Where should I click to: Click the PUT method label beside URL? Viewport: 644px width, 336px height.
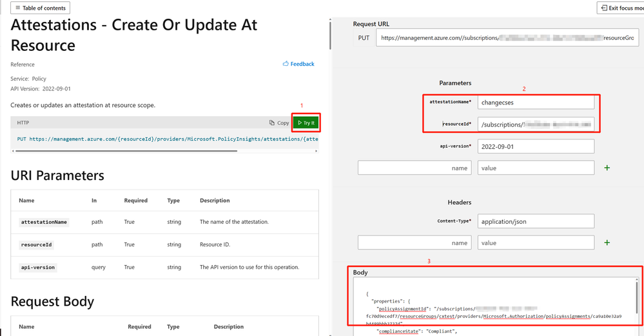tap(364, 38)
